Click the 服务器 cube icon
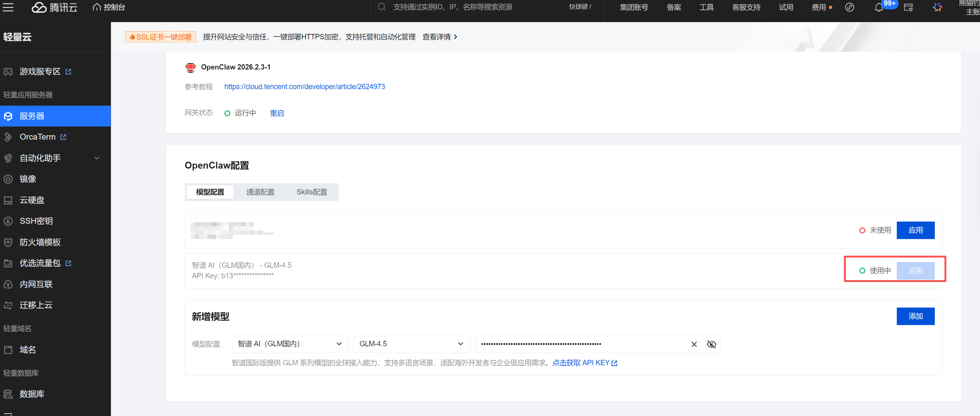 (8, 116)
